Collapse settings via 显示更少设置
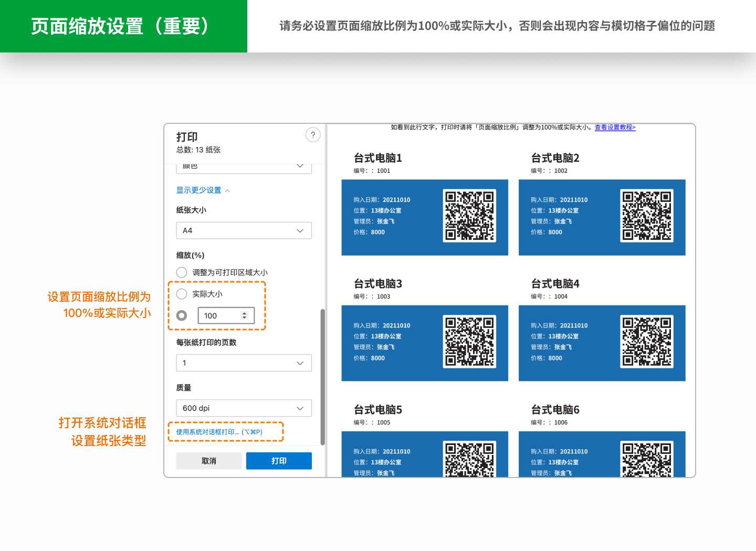 click(x=199, y=190)
